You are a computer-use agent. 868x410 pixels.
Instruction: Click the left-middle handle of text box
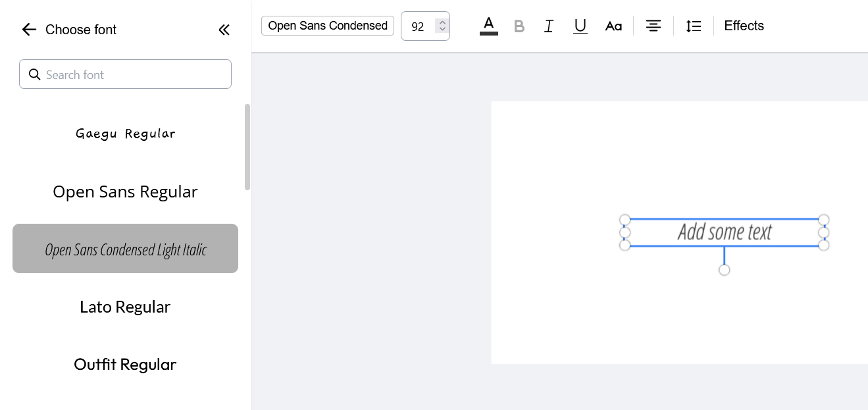[x=625, y=232]
